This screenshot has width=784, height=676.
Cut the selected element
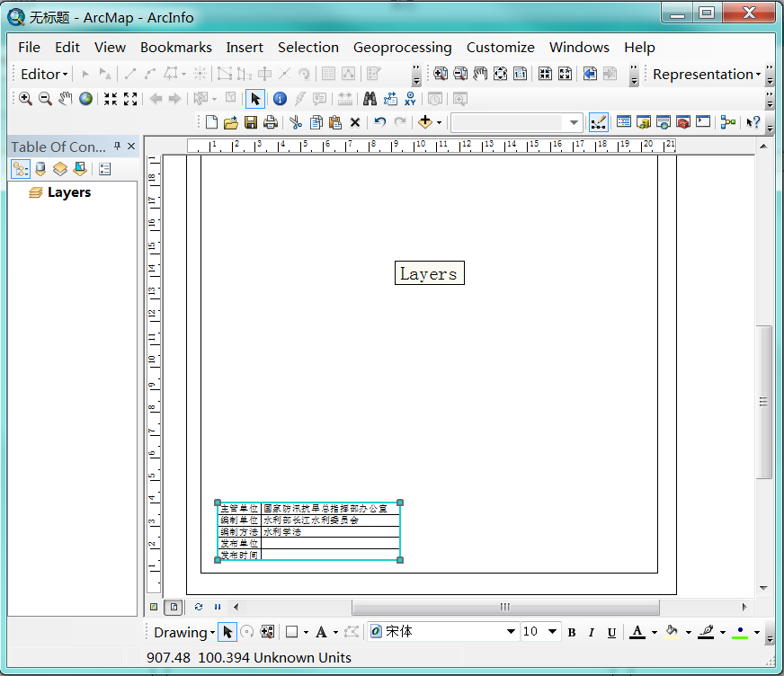[x=296, y=122]
